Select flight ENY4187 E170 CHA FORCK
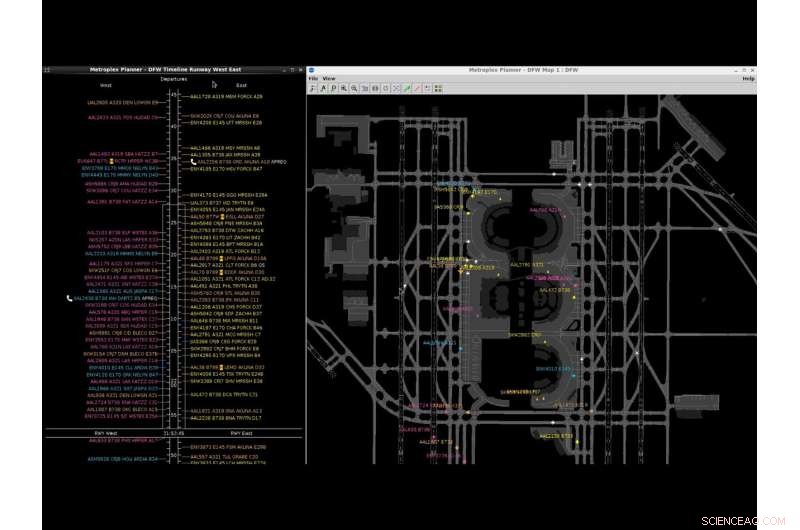 coord(226,328)
